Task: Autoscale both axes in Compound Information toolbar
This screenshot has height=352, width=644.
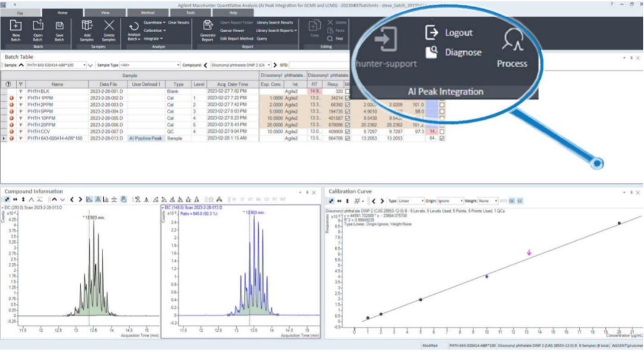Action: tap(7, 200)
